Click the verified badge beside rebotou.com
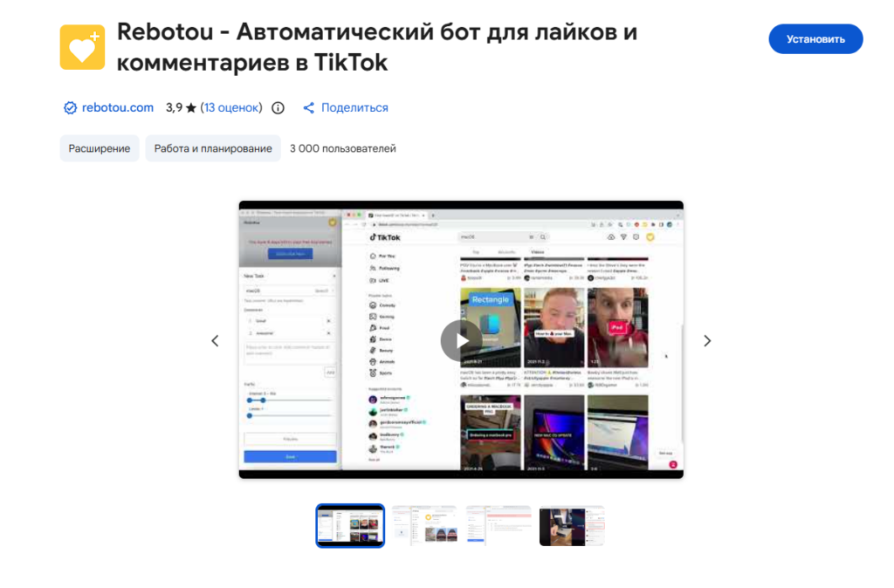 (70, 107)
